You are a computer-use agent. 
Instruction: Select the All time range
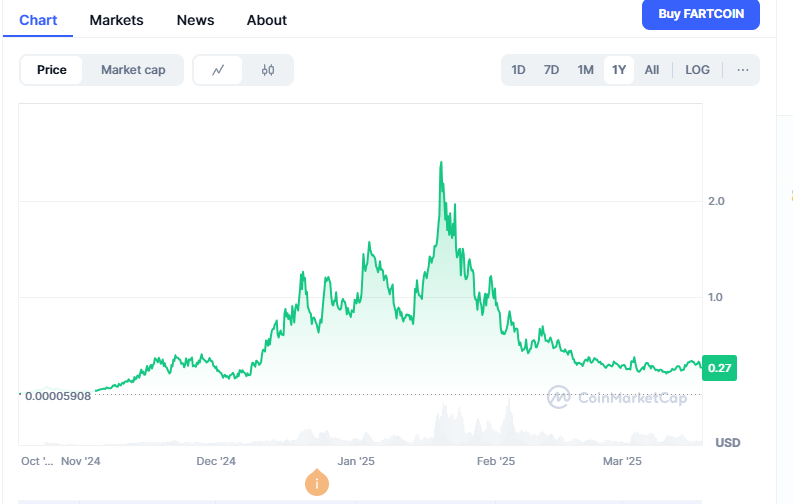(x=651, y=70)
